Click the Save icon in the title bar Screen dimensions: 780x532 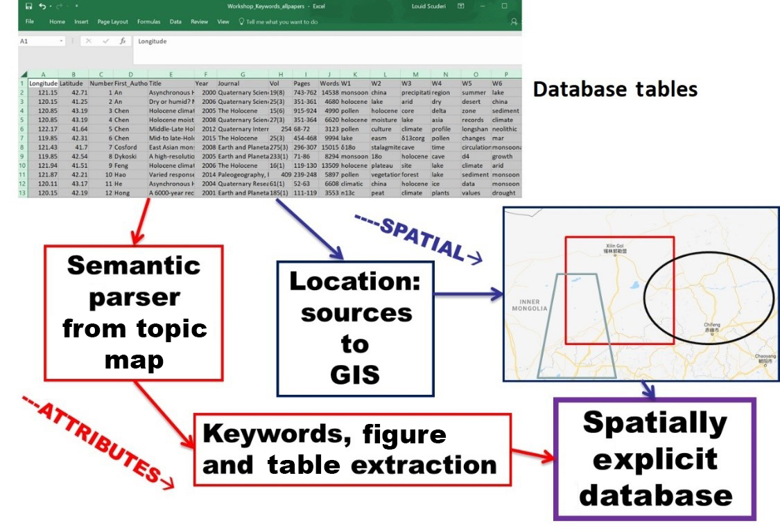tap(28, 6)
